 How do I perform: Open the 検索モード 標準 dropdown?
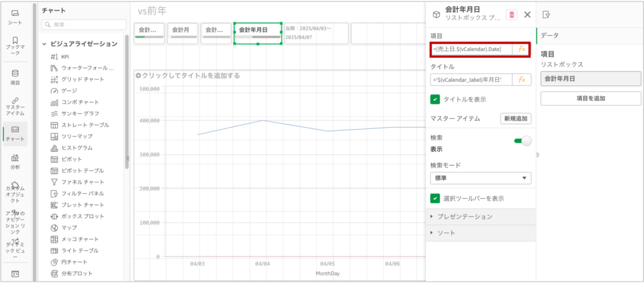(480, 179)
